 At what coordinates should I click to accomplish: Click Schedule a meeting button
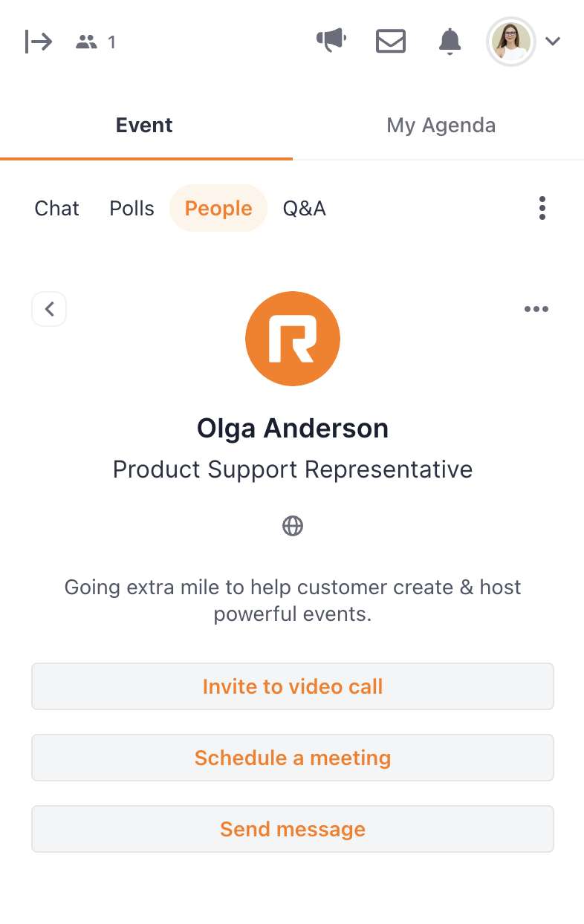pos(293,758)
